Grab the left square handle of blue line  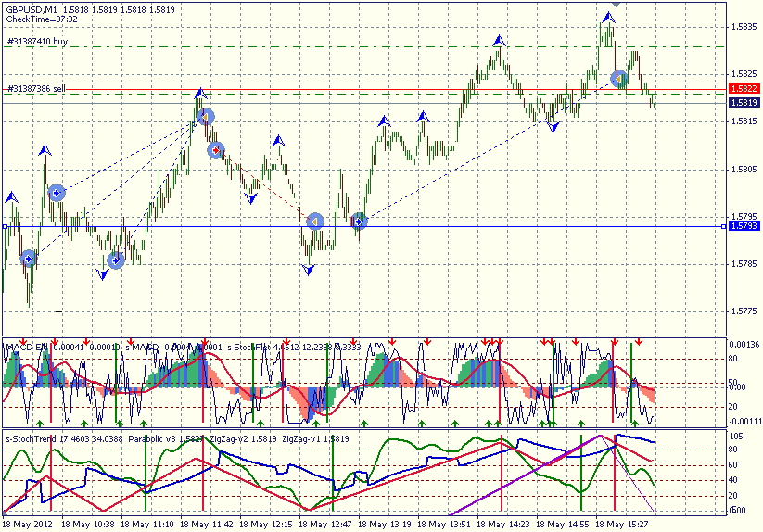(5, 226)
